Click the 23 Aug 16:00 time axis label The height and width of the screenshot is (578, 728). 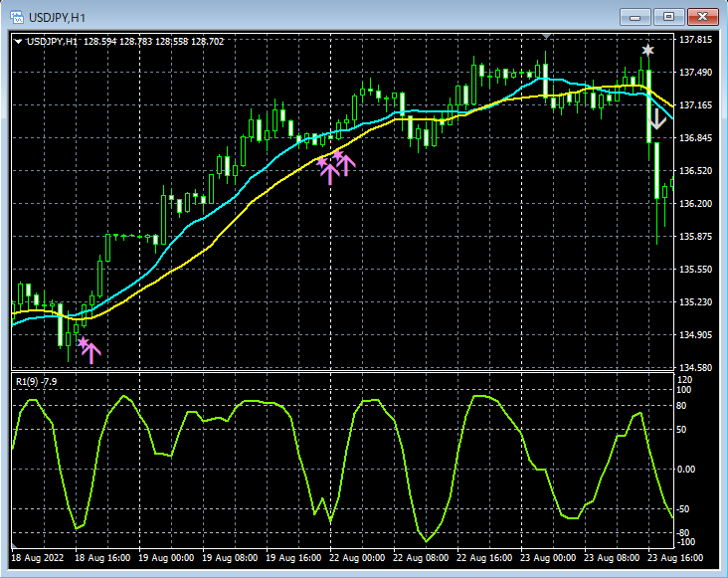click(675, 557)
